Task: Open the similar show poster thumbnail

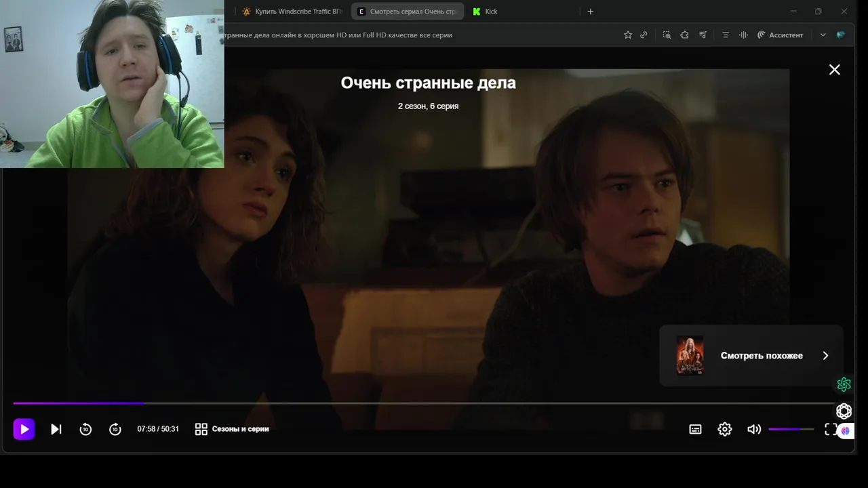Action: coord(690,355)
